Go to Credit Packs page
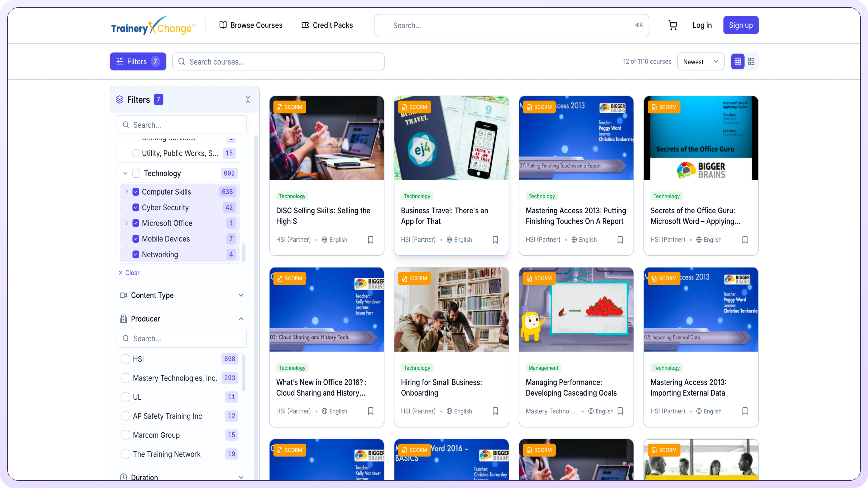Screen dimensions: 868x488 click(327, 25)
